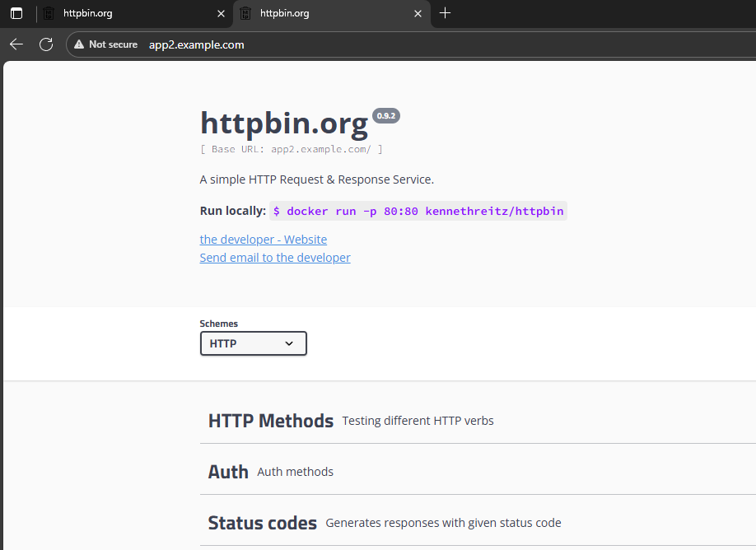Image resolution: width=756 pixels, height=550 pixels.
Task: Click the Not secure warning icon
Action: pyautogui.click(x=79, y=44)
